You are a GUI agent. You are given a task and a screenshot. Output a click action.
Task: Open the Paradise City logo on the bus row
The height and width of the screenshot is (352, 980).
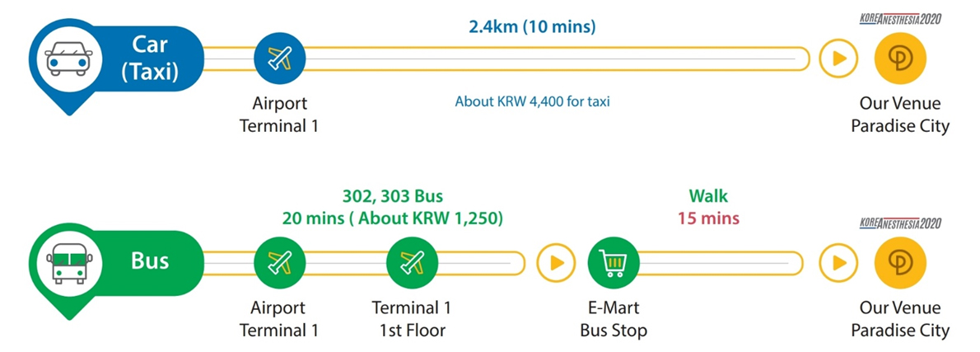pyautogui.click(x=900, y=262)
